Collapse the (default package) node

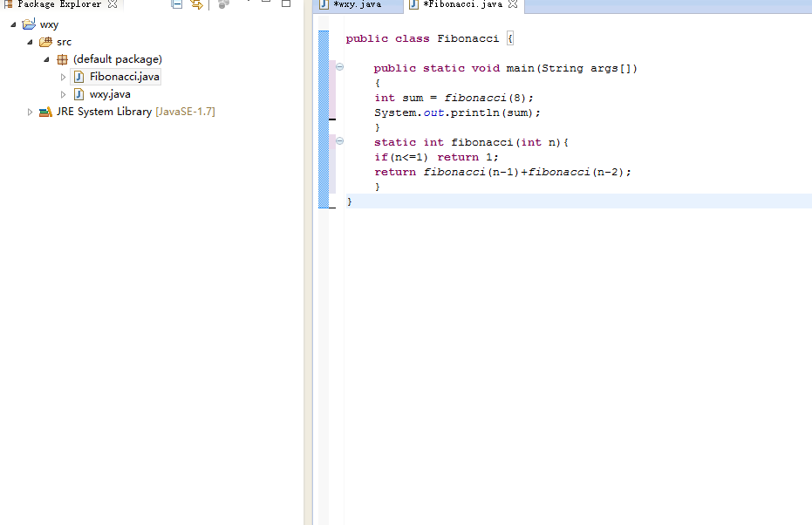(46, 59)
